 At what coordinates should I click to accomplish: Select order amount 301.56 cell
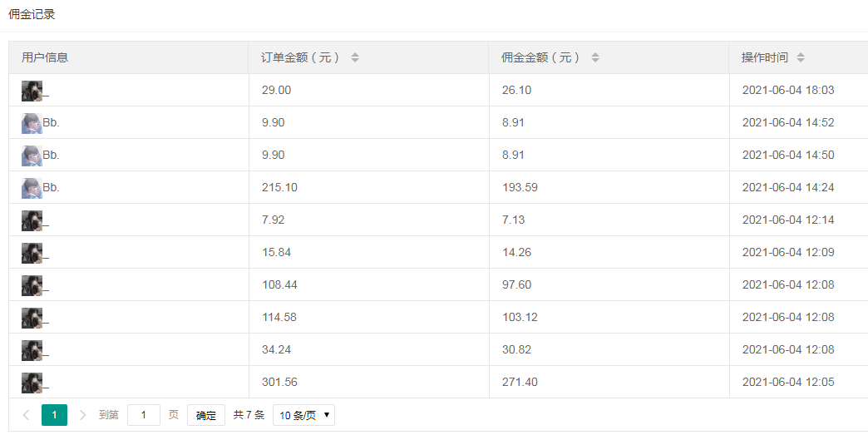(368, 382)
